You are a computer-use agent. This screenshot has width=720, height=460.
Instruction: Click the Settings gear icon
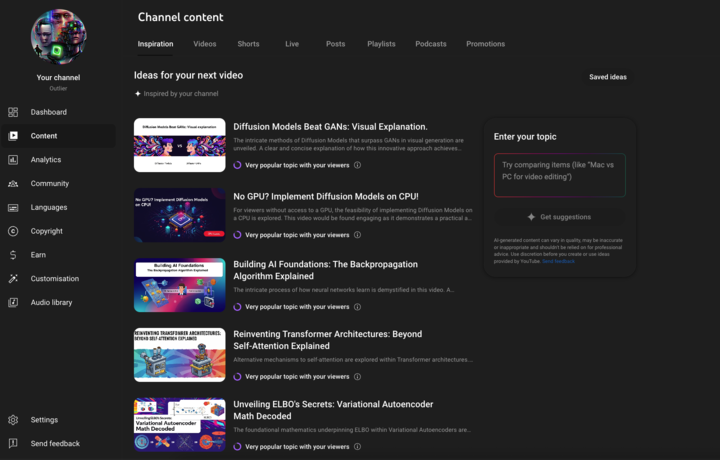[13, 420]
